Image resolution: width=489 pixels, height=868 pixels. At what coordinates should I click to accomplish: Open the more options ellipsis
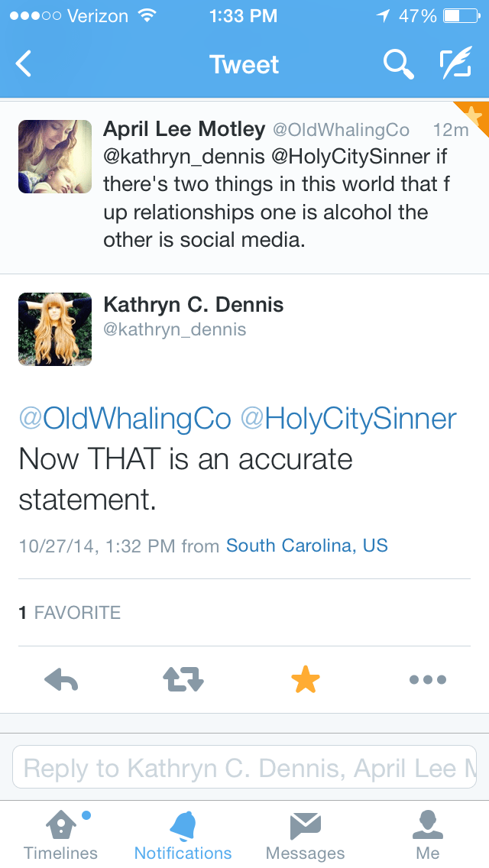click(x=427, y=679)
